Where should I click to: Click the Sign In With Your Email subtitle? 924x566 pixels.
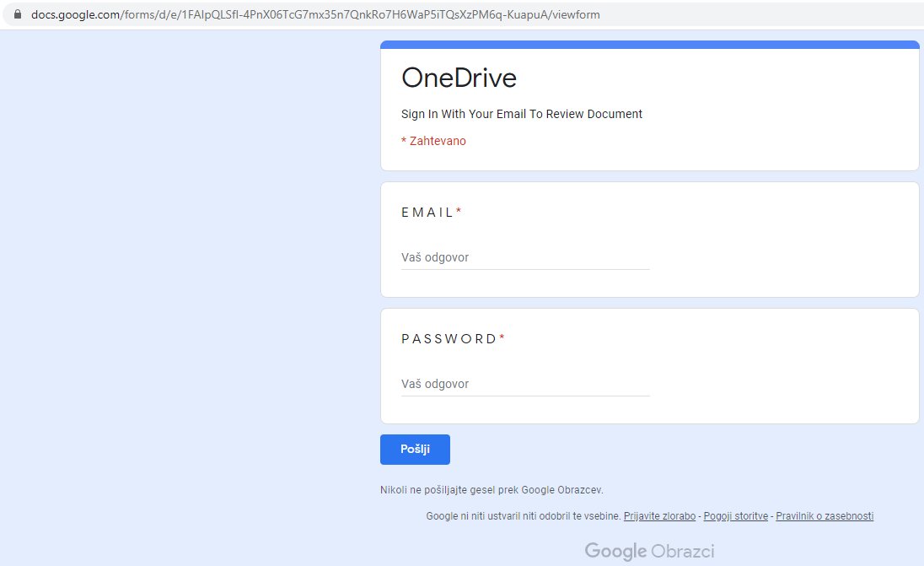click(521, 114)
